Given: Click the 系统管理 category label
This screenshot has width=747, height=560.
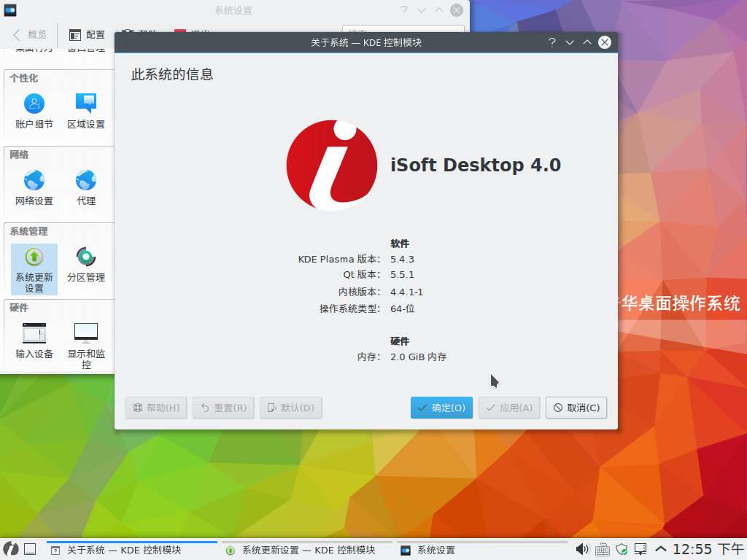Looking at the screenshot, I should [28, 231].
